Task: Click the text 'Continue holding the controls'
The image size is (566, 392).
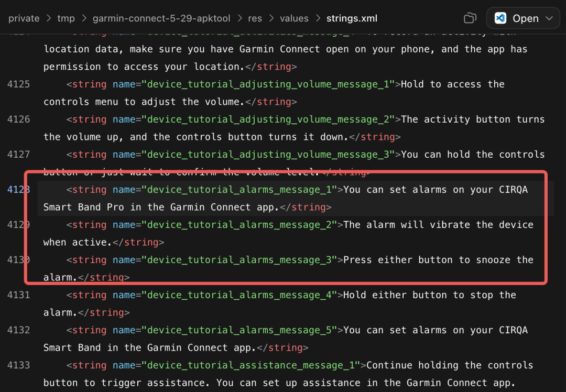Action: (x=450, y=365)
